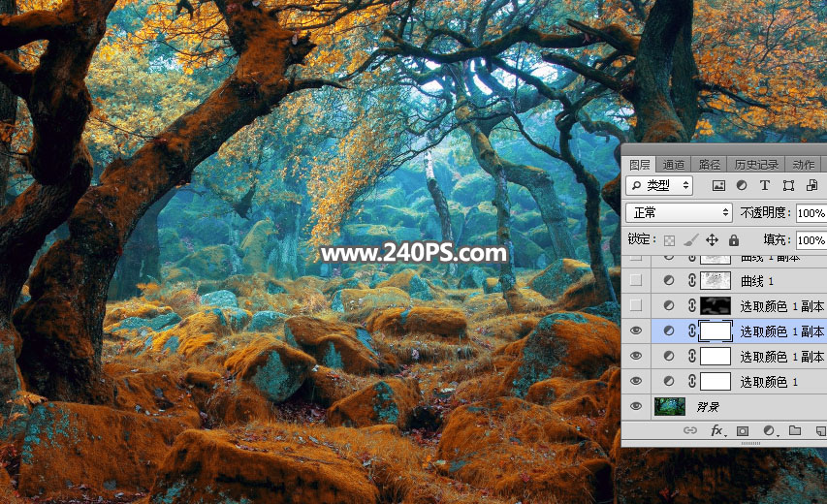Hide the highlighted 选取颜色 1 副本 layer
Image resolution: width=827 pixels, height=504 pixels.
pyautogui.click(x=636, y=331)
